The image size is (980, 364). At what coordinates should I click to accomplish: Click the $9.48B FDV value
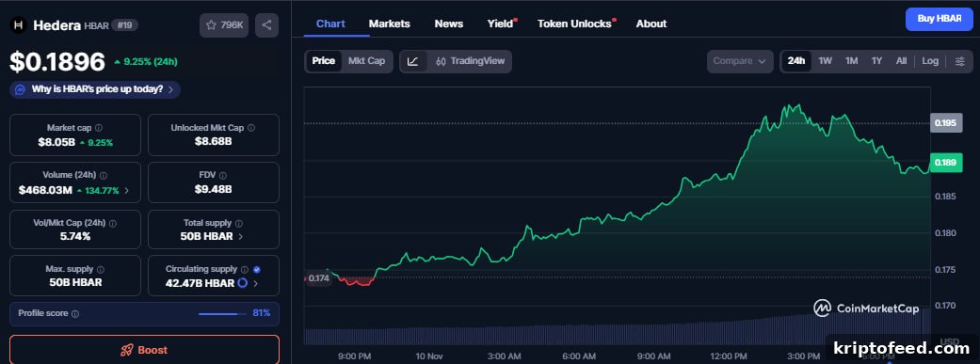(214, 189)
